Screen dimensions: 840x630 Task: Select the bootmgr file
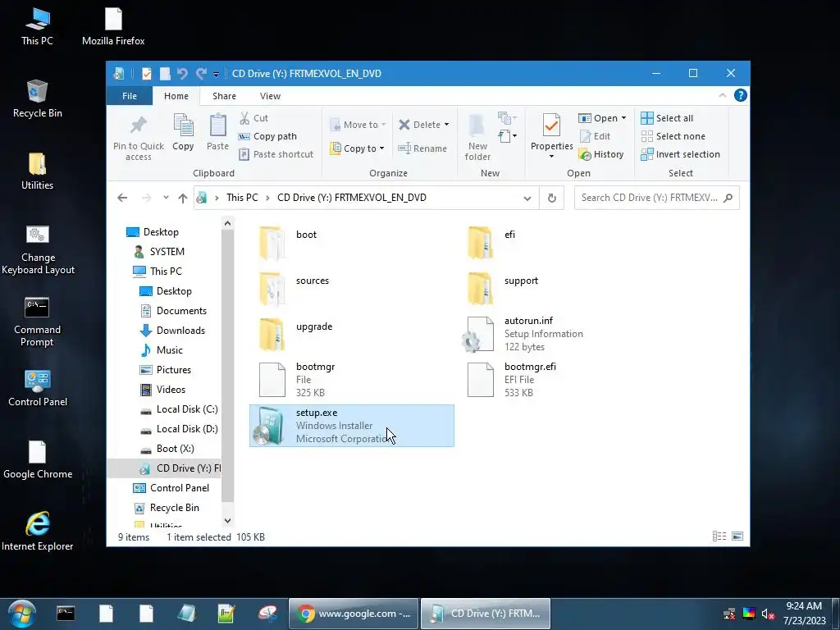[x=297, y=380]
